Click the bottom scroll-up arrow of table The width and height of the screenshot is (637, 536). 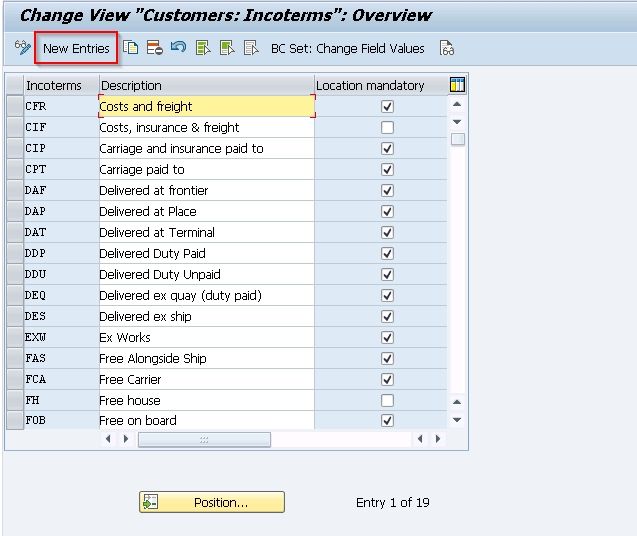coord(457,402)
